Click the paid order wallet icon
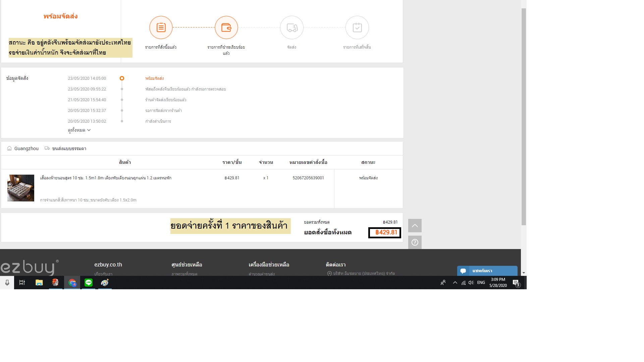This screenshot has width=644, height=362. click(226, 27)
